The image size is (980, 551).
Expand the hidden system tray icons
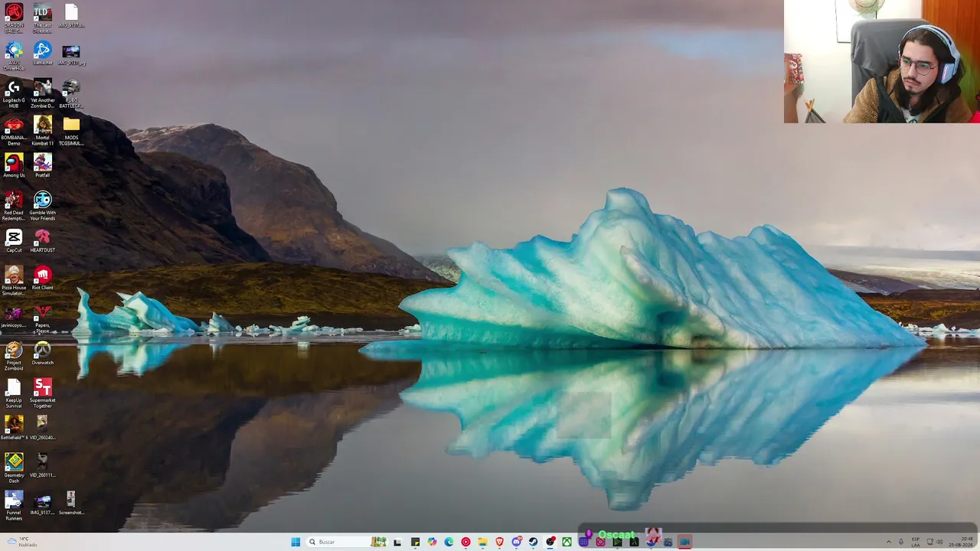[x=889, y=542]
